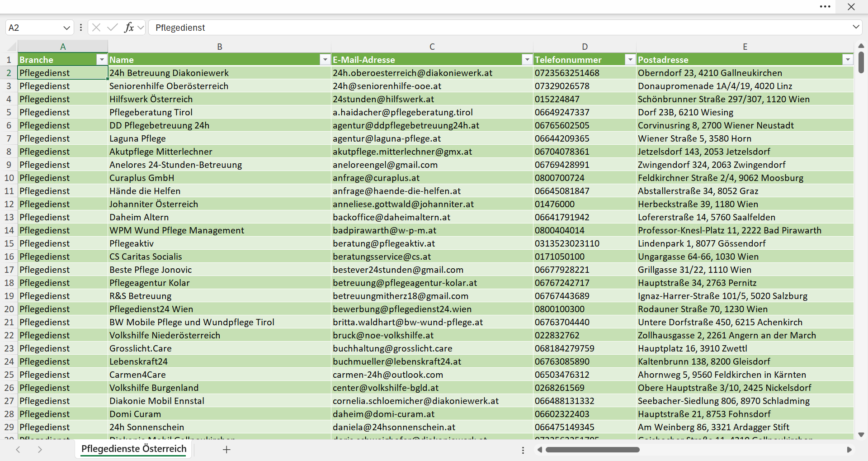Select column A header
Viewport: 868px width, 461px height.
[63, 47]
